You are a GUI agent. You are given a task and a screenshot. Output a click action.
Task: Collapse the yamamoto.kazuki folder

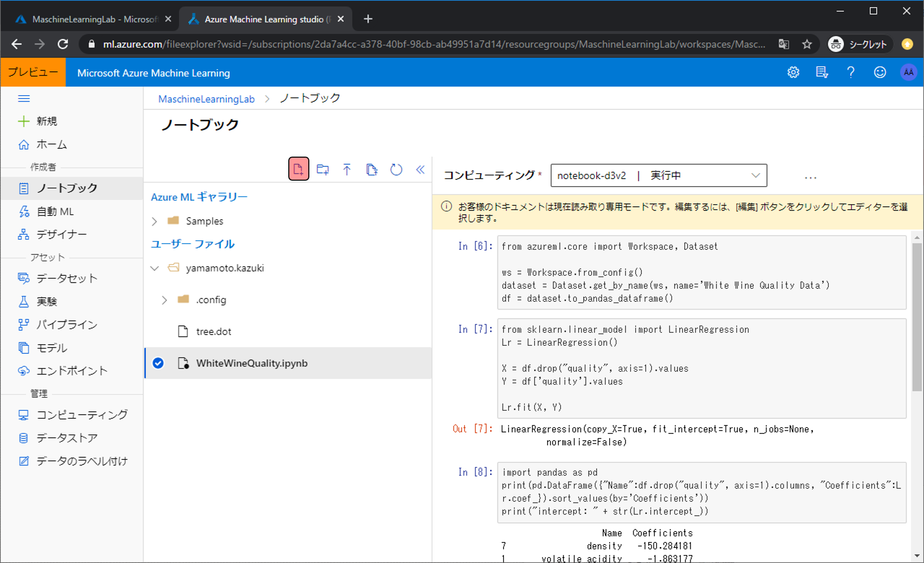pos(155,268)
